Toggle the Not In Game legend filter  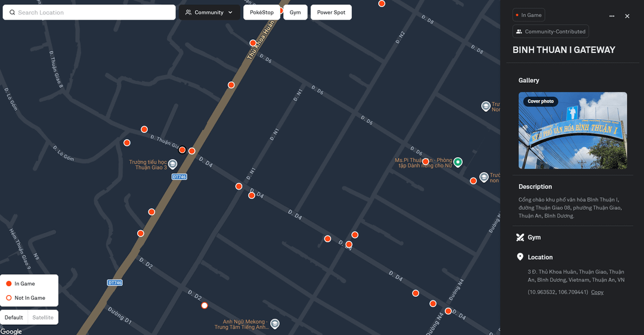(x=25, y=298)
